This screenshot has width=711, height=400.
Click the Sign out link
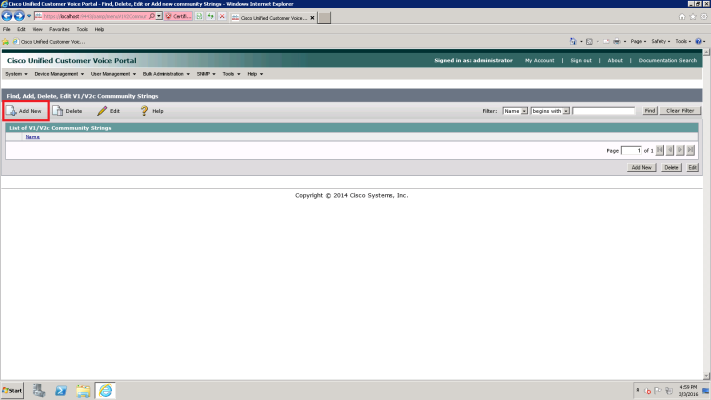pyautogui.click(x=581, y=60)
